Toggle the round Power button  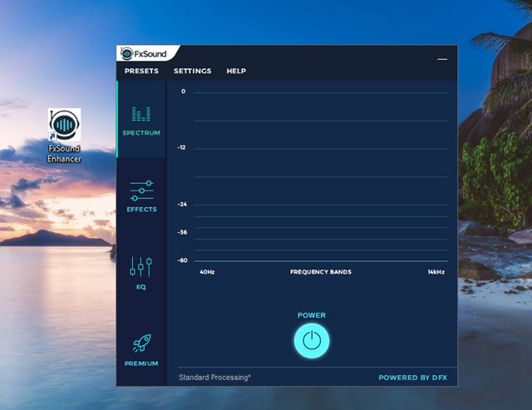(x=312, y=340)
